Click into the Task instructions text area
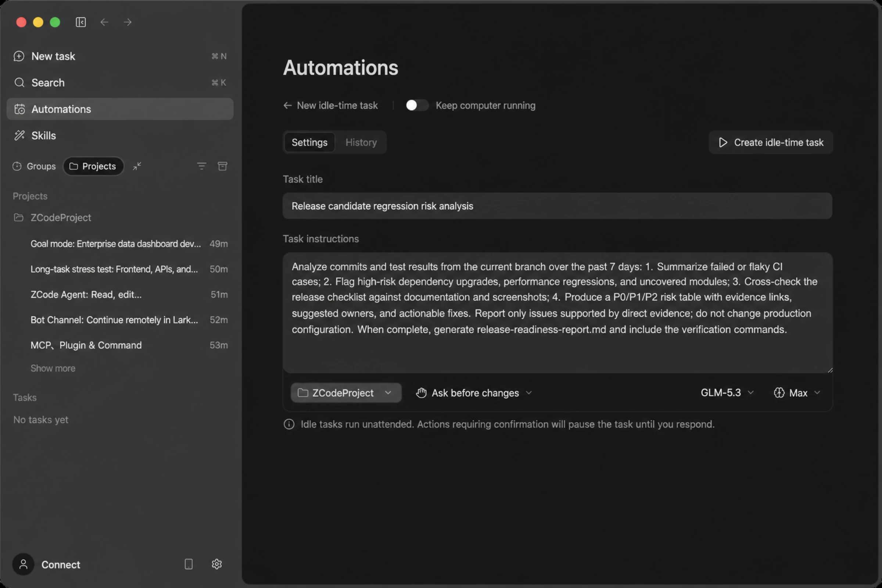Viewport: 882px width, 588px height. [x=557, y=313]
